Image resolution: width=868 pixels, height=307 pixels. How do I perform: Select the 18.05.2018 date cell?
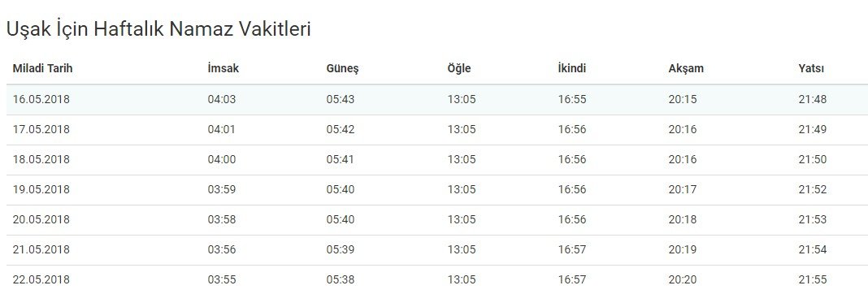(x=41, y=159)
